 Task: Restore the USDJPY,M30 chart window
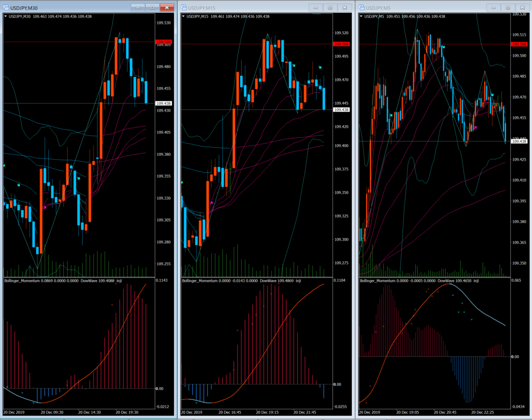tap(152, 8)
